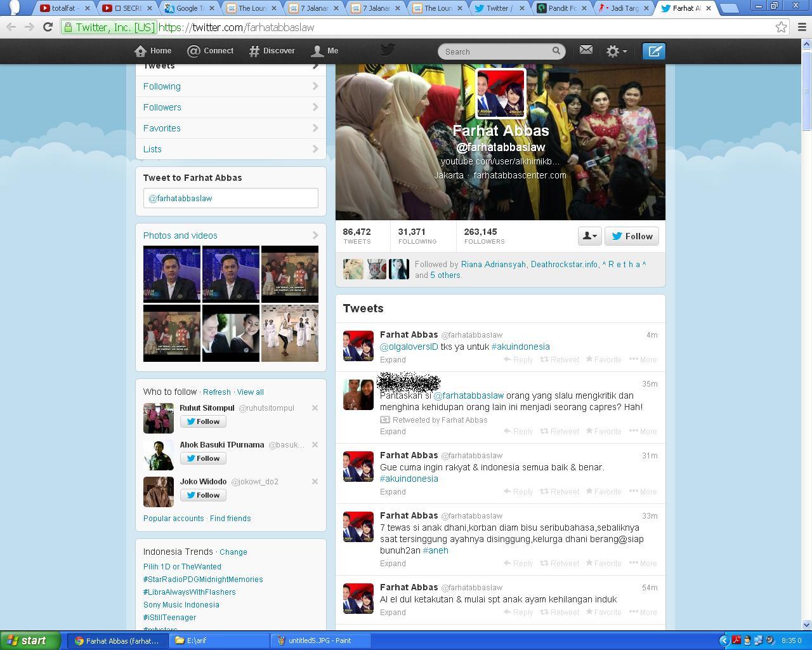This screenshot has height=650, width=812.
Task: Refresh the Who to follow suggestions
Action: (217, 392)
